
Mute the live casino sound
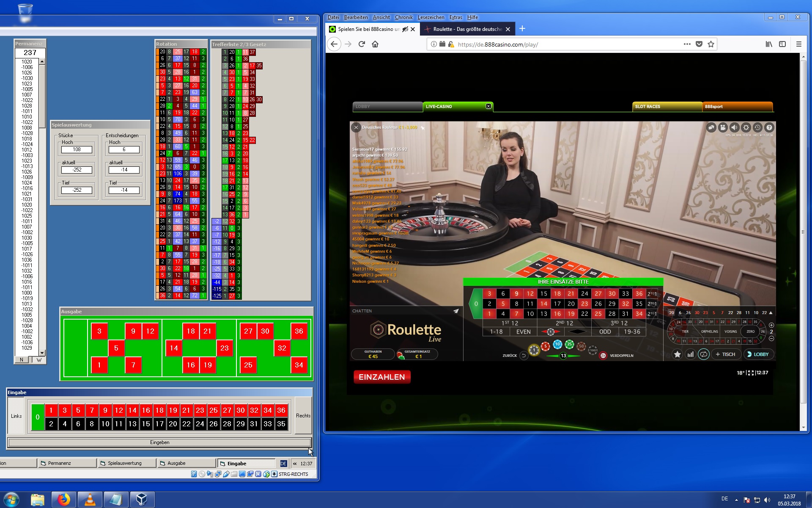click(735, 127)
